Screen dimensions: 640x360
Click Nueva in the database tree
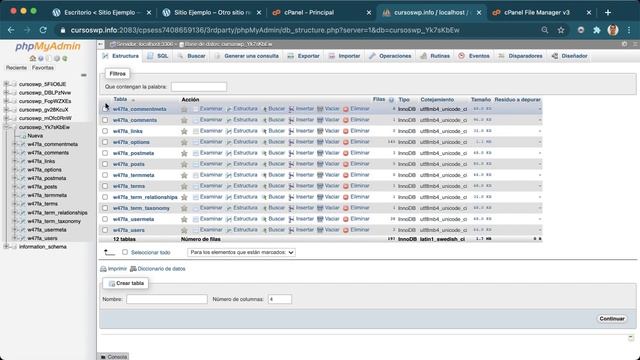(x=35, y=136)
